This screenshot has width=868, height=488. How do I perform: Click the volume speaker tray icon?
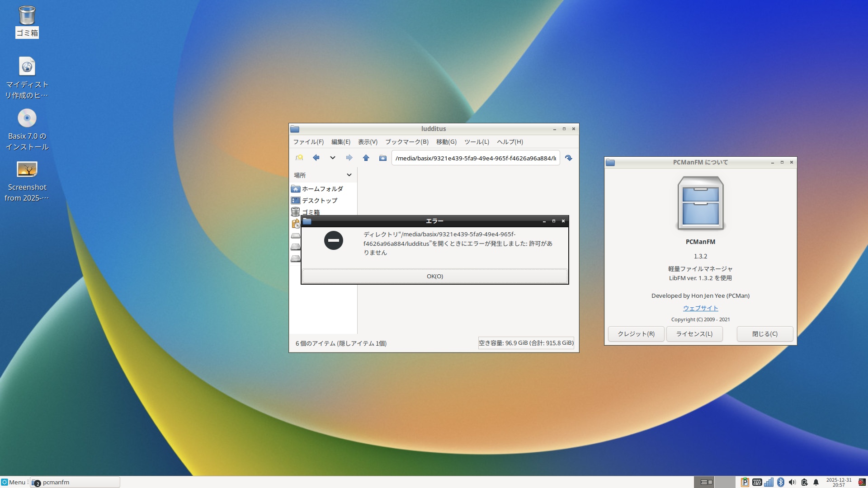pyautogui.click(x=792, y=482)
